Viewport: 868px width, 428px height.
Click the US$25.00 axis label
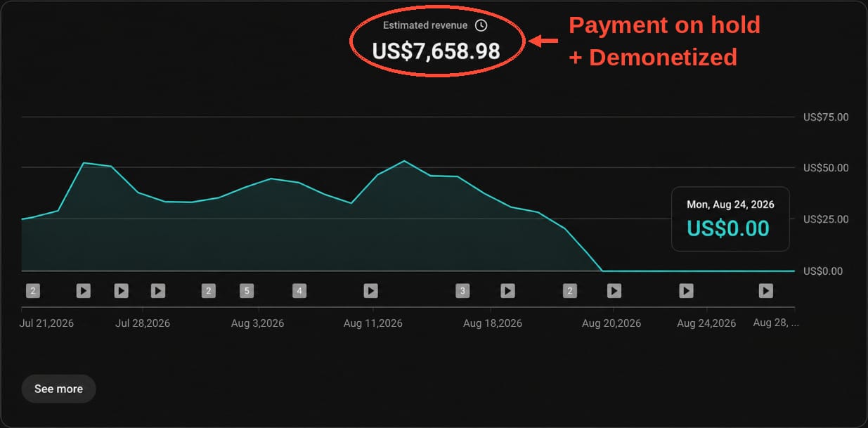pos(826,219)
